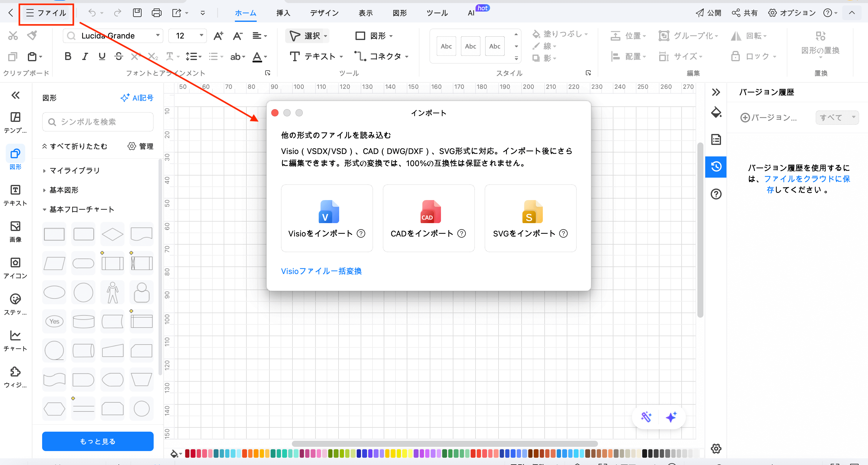
Task: Open チャート panel in left sidebar
Action: click(15, 341)
